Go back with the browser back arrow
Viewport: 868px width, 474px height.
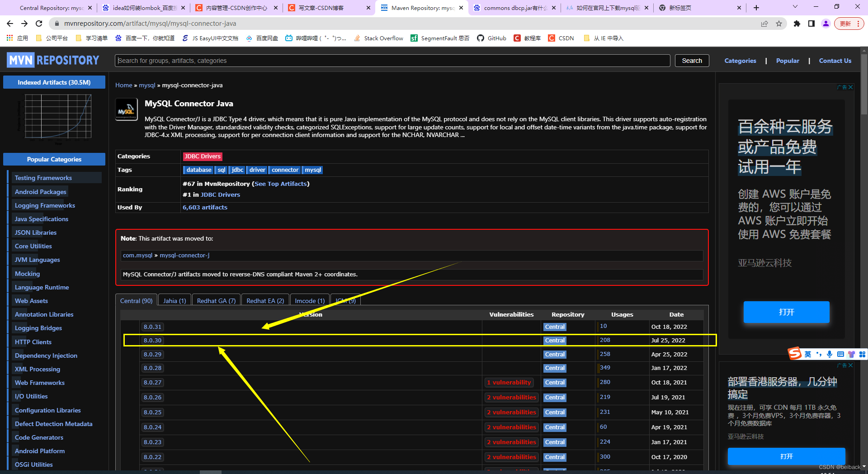(10, 24)
